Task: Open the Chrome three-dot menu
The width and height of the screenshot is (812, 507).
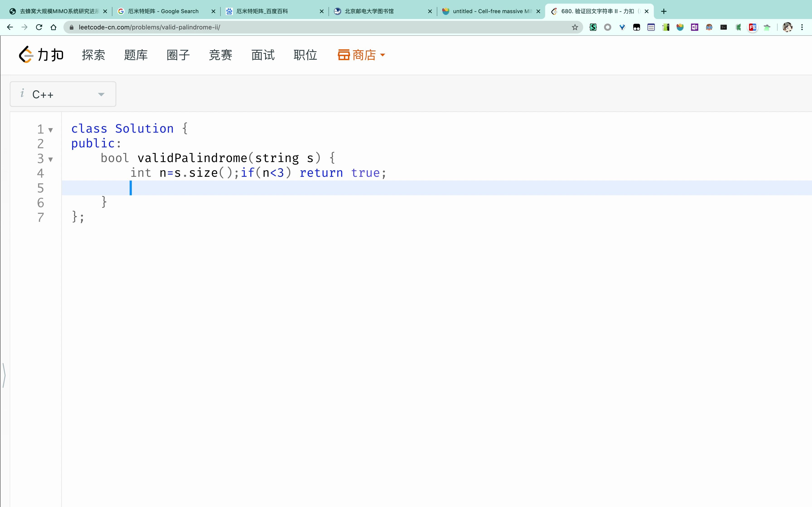Action: click(802, 27)
